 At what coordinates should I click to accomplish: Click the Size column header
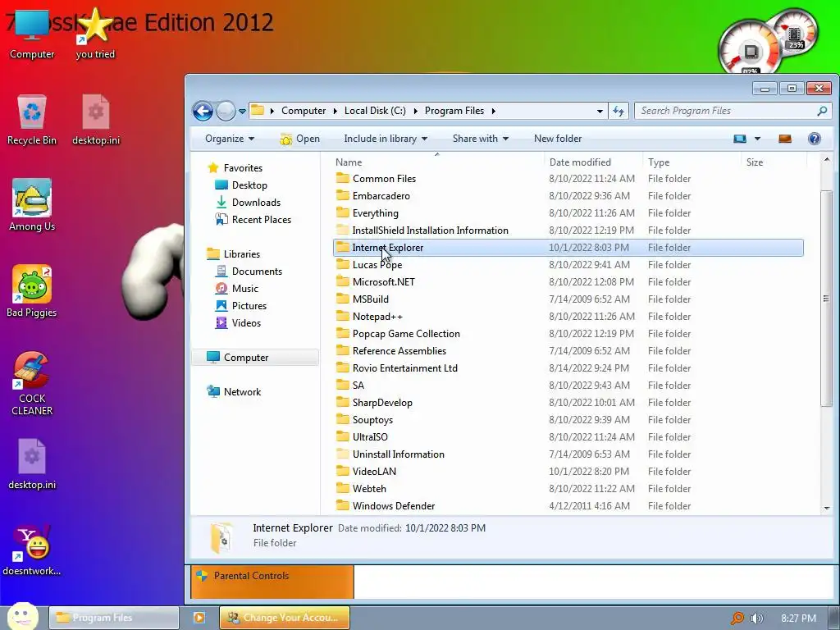coord(774,162)
